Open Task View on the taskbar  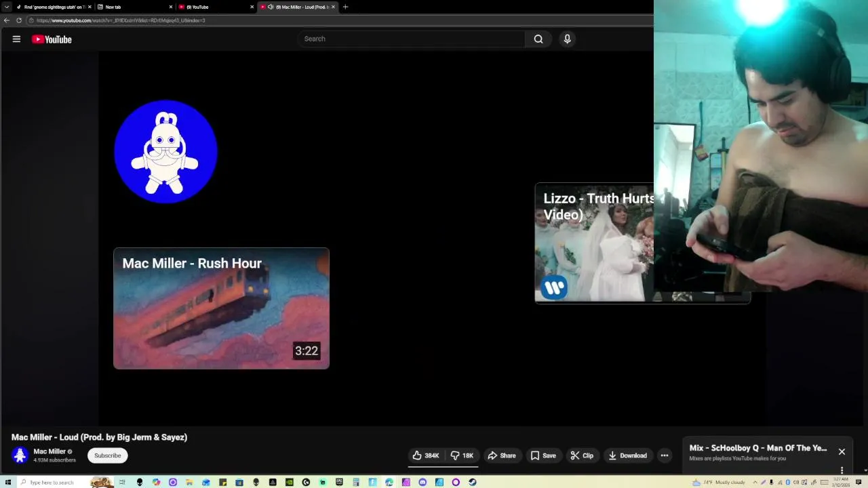coord(123,482)
